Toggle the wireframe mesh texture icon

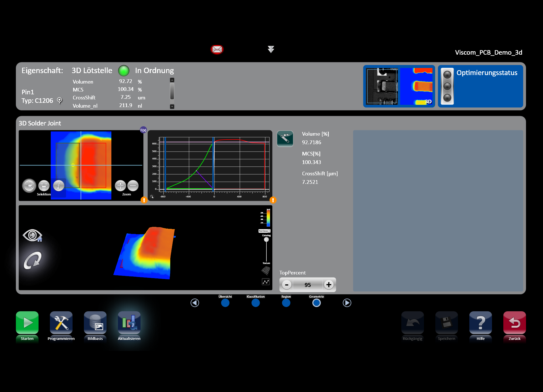(x=266, y=271)
